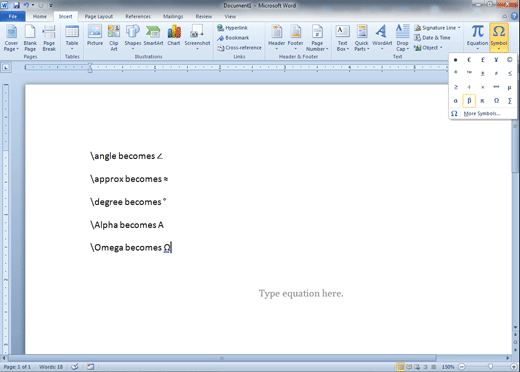
Task: Click the zoom in plus button
Action: 514,367
